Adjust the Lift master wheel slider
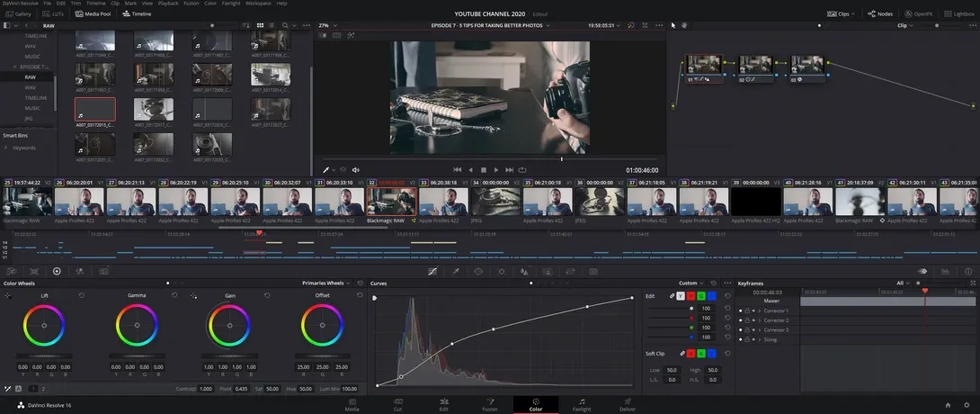Screen dimensions: 980x414 (x=44, y=356)
